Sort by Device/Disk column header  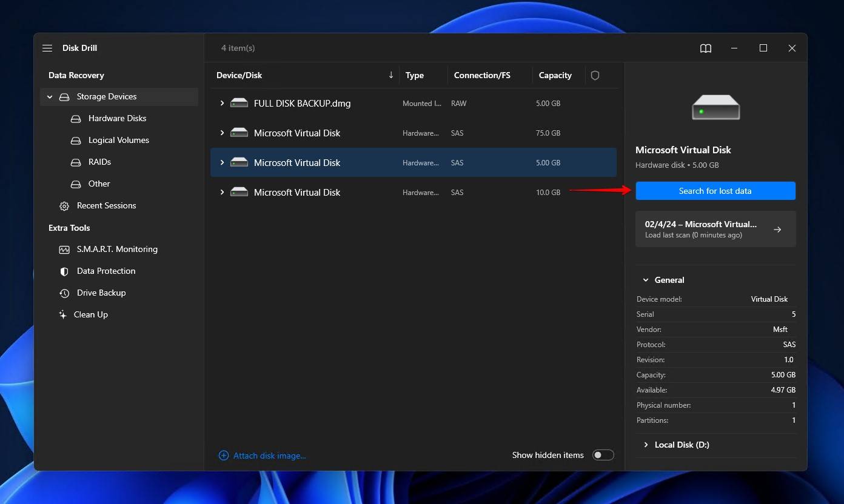[x=239, y=75]
